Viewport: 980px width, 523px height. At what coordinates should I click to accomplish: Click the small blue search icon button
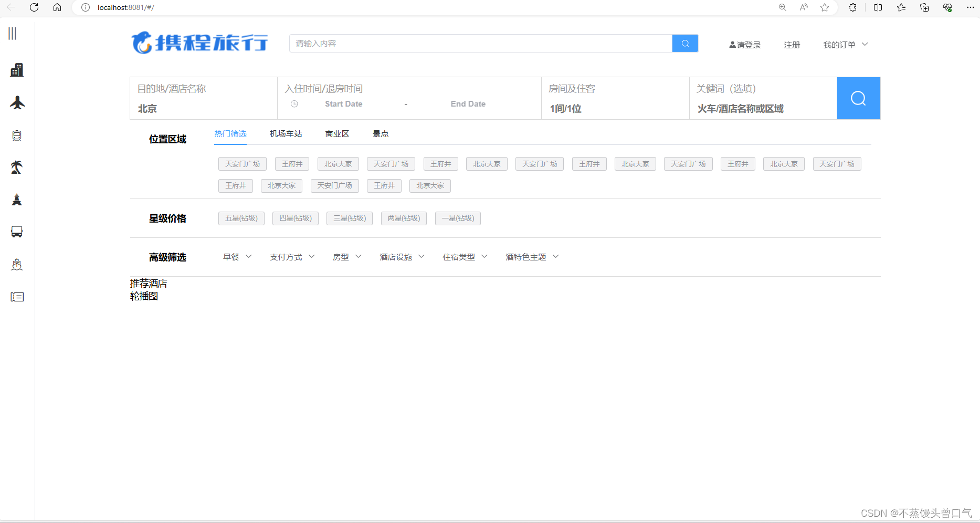tap(685, 44)
